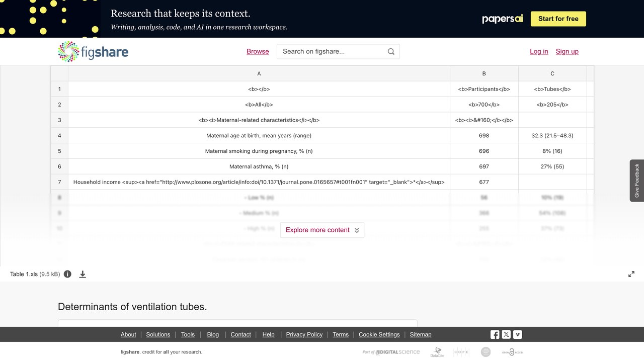Open the Table 1.xls file info icon
644x362 pixels.
click(67, 274)
